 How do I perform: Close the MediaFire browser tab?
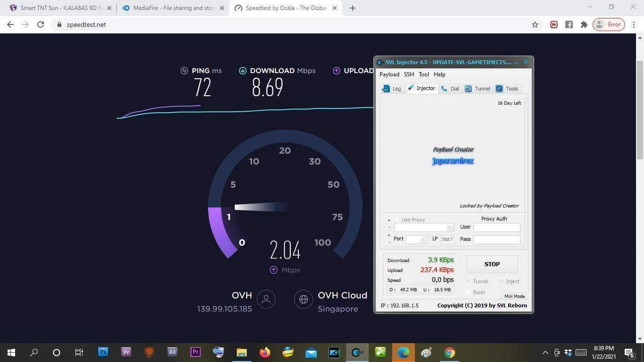[222, 8]
